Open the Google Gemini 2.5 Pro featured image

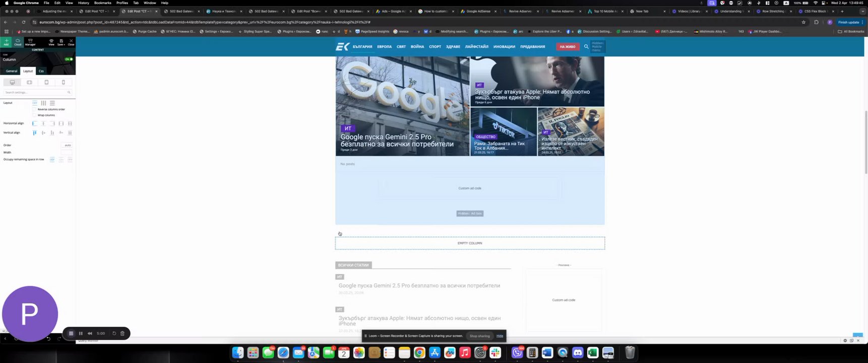402,106
